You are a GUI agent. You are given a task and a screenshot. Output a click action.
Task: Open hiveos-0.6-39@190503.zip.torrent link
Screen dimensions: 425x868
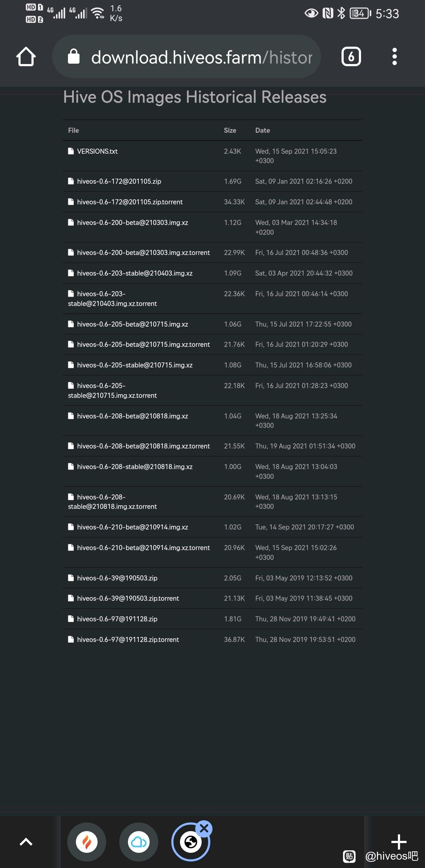128,599
